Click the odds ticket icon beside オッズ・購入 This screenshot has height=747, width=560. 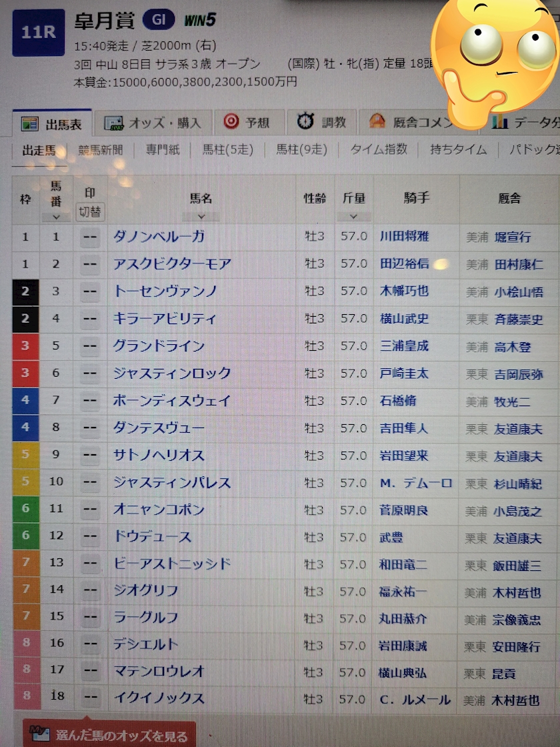coord(113,123)
